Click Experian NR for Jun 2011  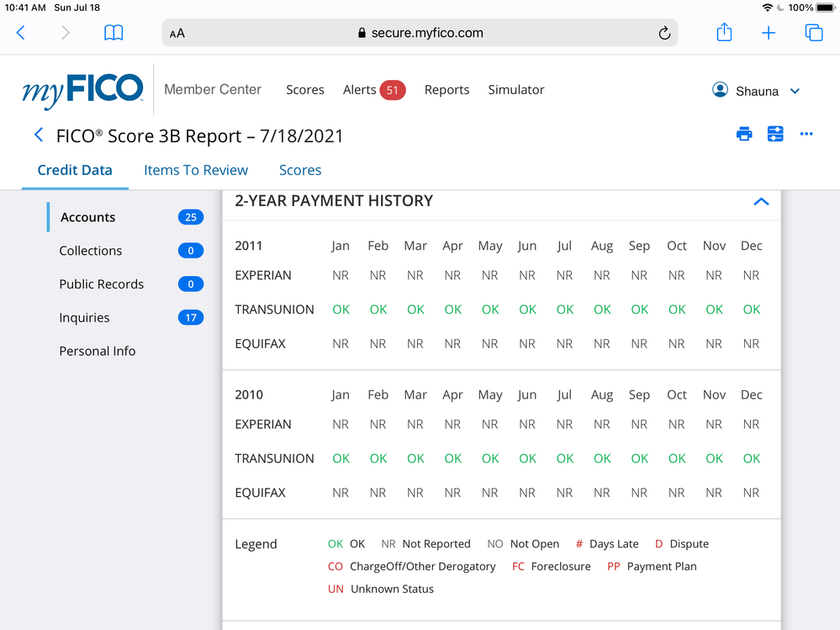pos(527,275)
